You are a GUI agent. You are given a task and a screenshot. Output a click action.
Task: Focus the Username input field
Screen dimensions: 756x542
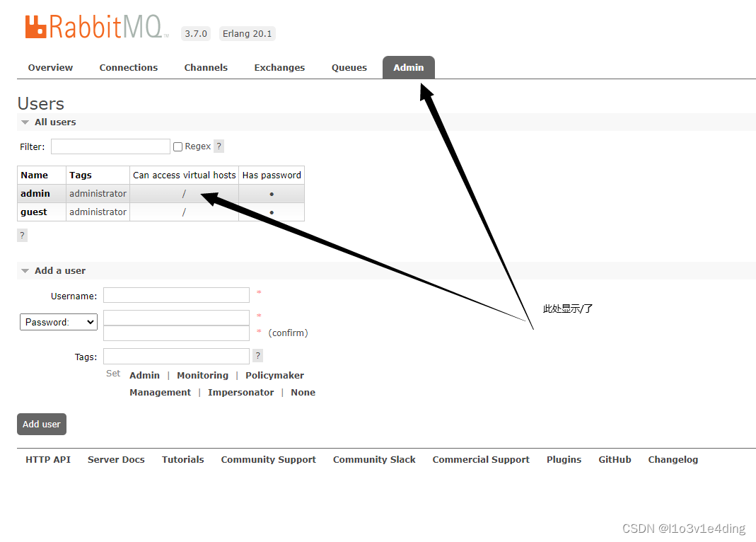(177, 295)
